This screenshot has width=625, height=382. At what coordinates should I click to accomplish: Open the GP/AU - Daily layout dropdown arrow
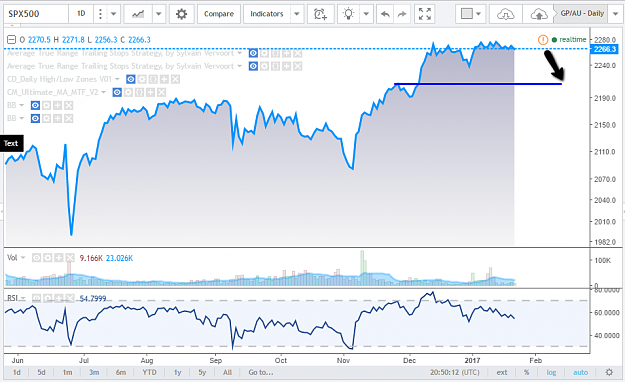(616, 14)
